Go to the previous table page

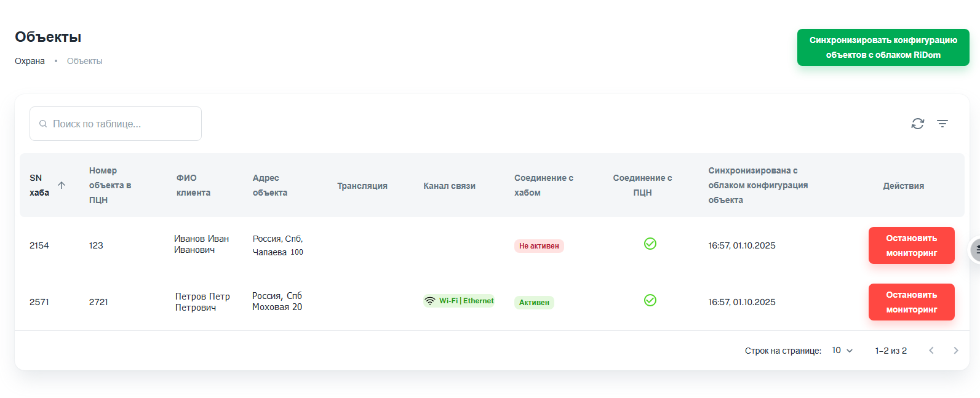click(931, 351)
